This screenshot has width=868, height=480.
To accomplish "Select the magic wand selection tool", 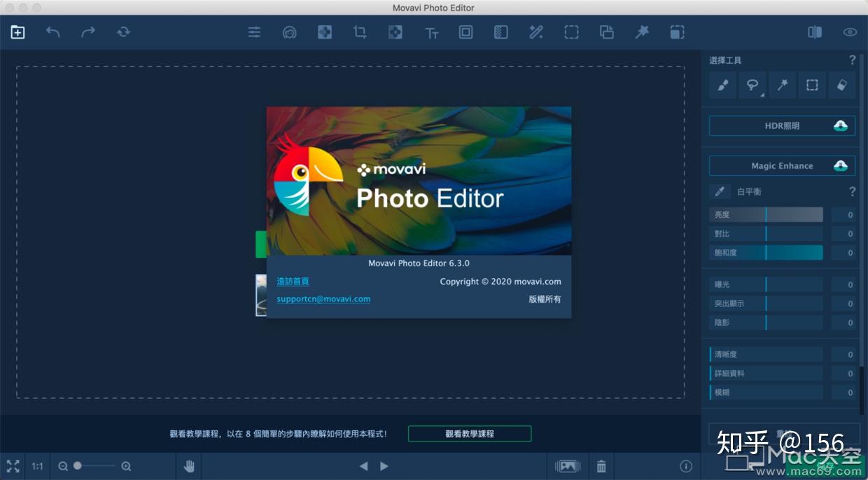I will 783,85.
